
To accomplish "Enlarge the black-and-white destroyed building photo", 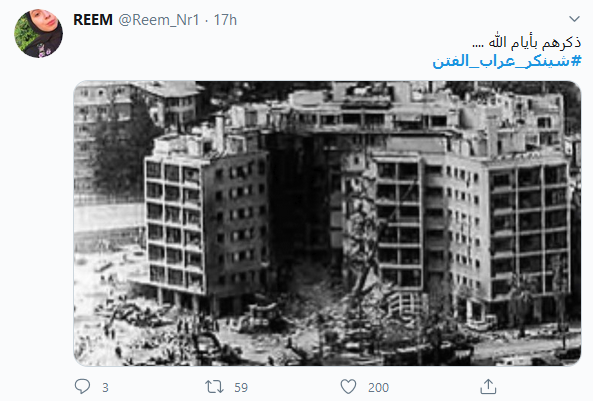I will 327,223.
